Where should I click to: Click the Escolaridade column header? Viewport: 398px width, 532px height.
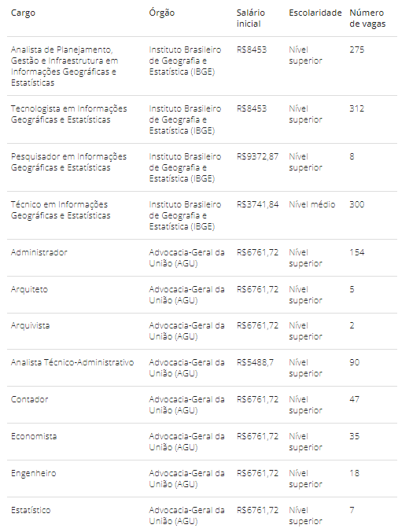coord(315,13)
